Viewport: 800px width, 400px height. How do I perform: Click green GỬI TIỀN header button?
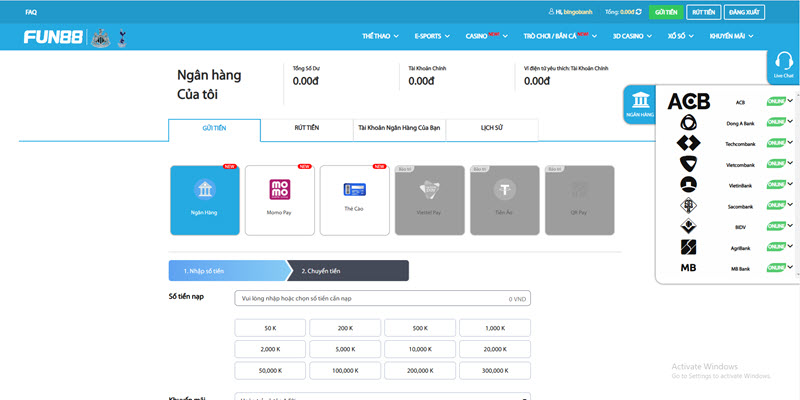666,12
